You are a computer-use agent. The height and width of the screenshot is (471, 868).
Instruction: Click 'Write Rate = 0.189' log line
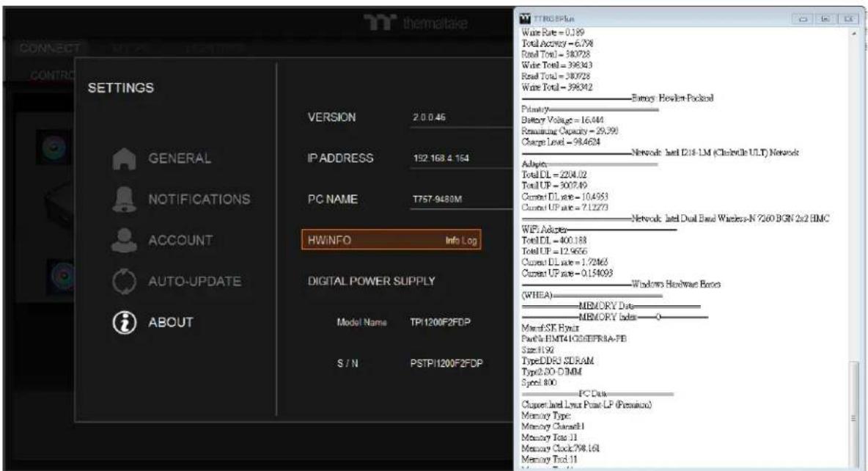coord(553,32)
